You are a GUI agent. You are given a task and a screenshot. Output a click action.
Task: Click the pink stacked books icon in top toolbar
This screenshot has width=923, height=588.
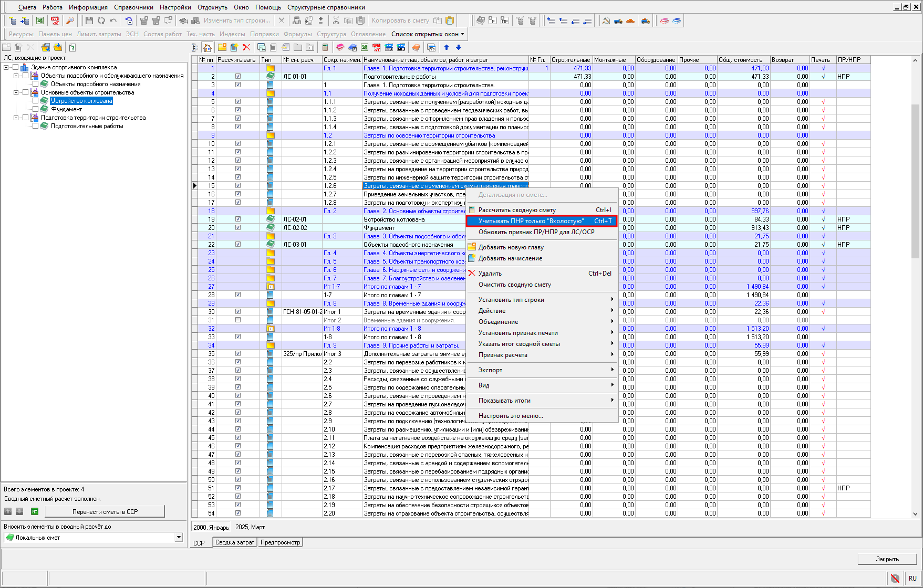point(665,20)
